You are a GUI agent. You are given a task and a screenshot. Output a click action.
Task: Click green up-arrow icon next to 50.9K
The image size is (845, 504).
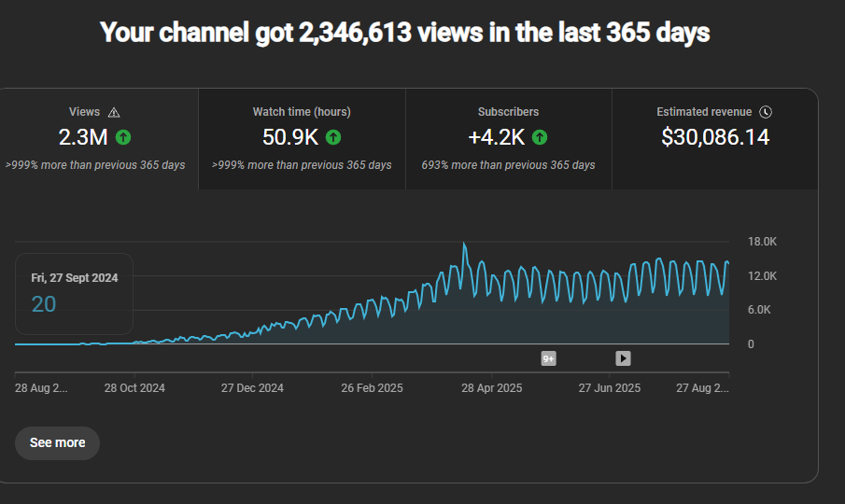point(333,137)
